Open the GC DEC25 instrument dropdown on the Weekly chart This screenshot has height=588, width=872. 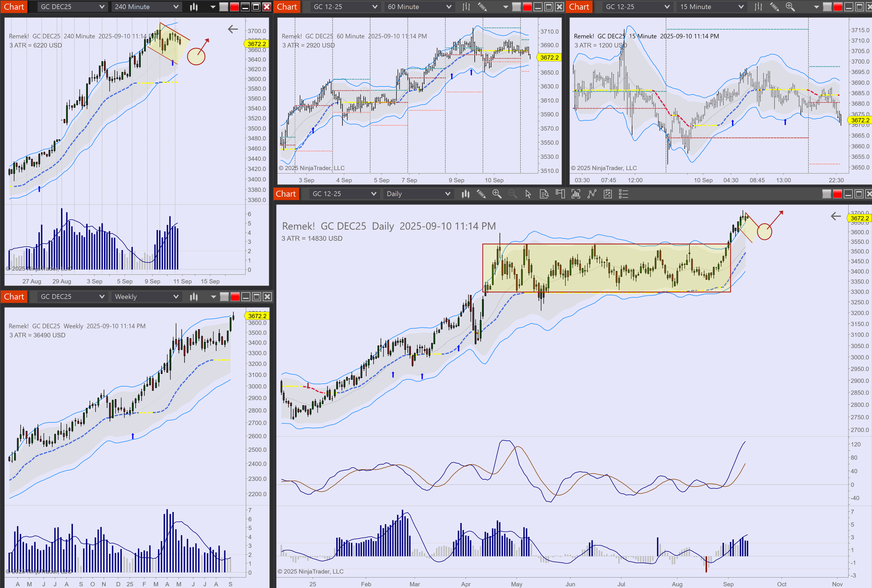pos(71,297)
